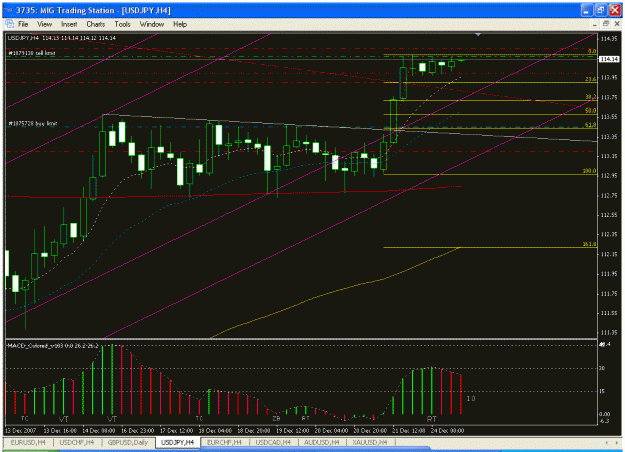Click the 114.35 price scale value
This screenshot has width=625, height=452.
pos(609,39)
